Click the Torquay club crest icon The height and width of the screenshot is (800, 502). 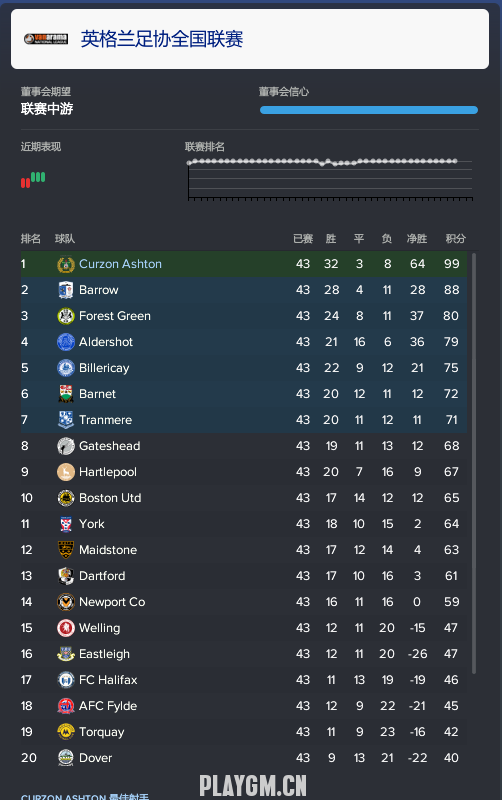tap(66, 732)
